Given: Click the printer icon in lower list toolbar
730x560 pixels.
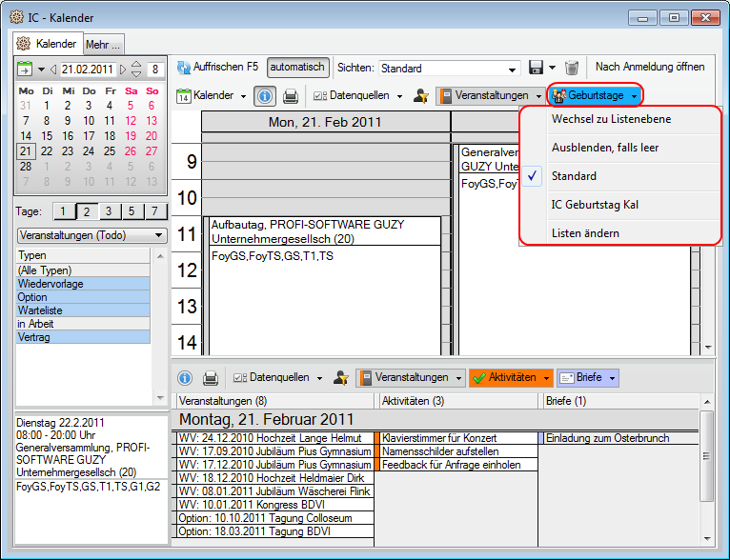Looking at the screenshot, I should [210, 378].
